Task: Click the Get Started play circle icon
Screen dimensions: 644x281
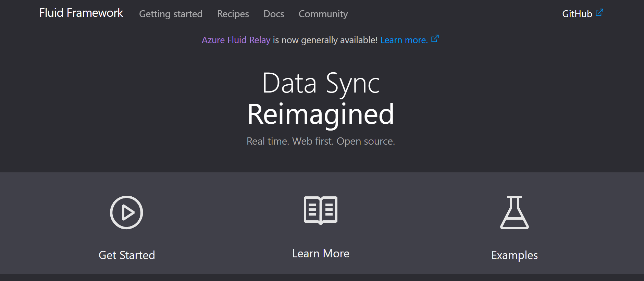Action: pos(126,212)
